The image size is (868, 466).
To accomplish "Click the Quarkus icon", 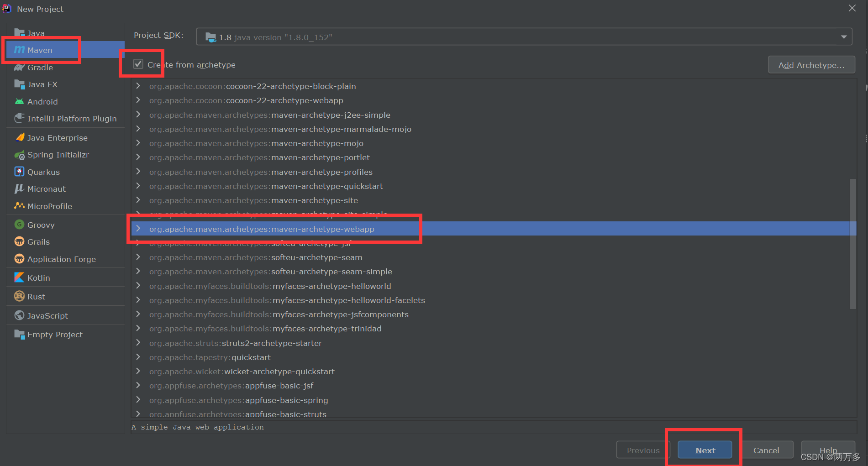I will click(x=19, y=172).
